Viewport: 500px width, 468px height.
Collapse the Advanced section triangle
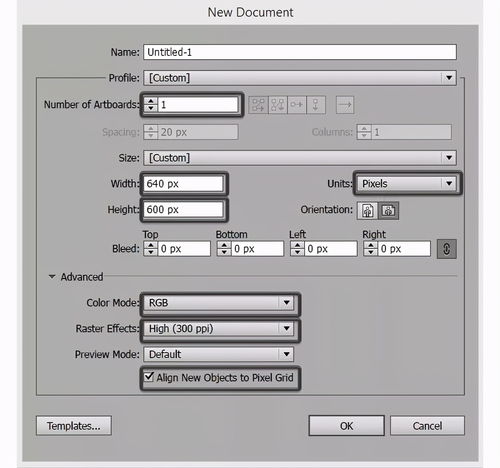[52, 277]
